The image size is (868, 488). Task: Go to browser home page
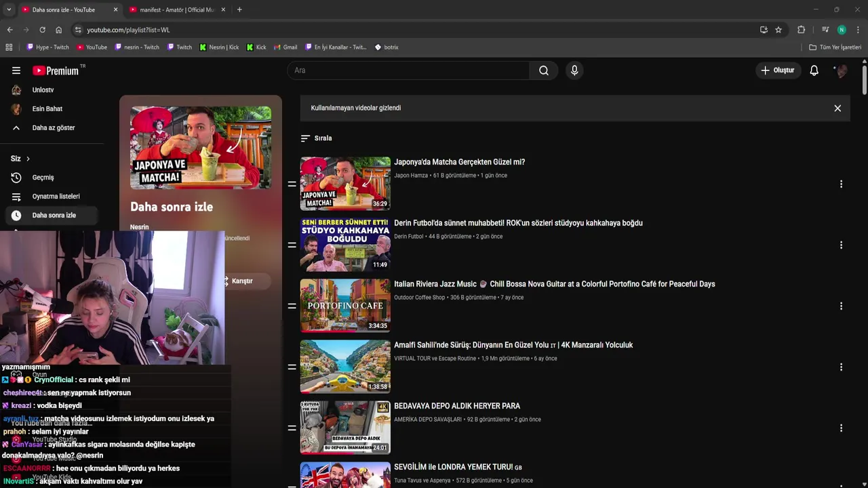[x=59, y=30]
